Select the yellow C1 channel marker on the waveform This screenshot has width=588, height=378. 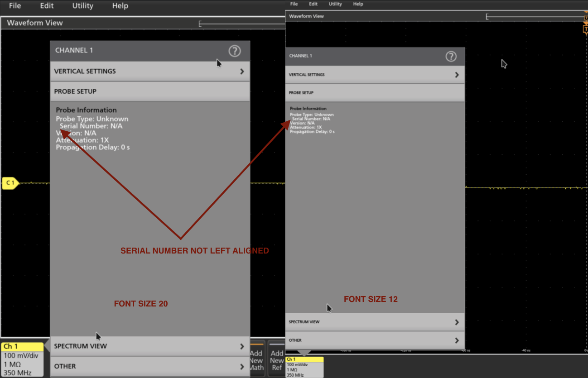point(10,183)
